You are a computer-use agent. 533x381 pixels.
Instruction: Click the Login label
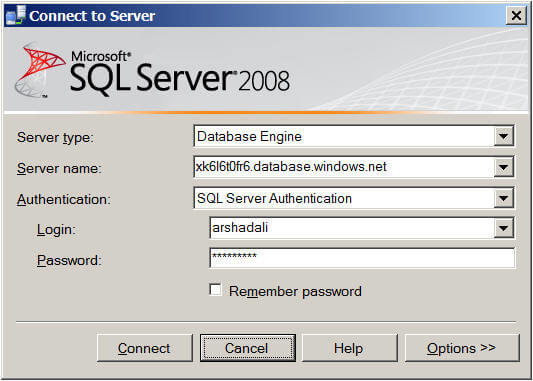click(56, 229)
